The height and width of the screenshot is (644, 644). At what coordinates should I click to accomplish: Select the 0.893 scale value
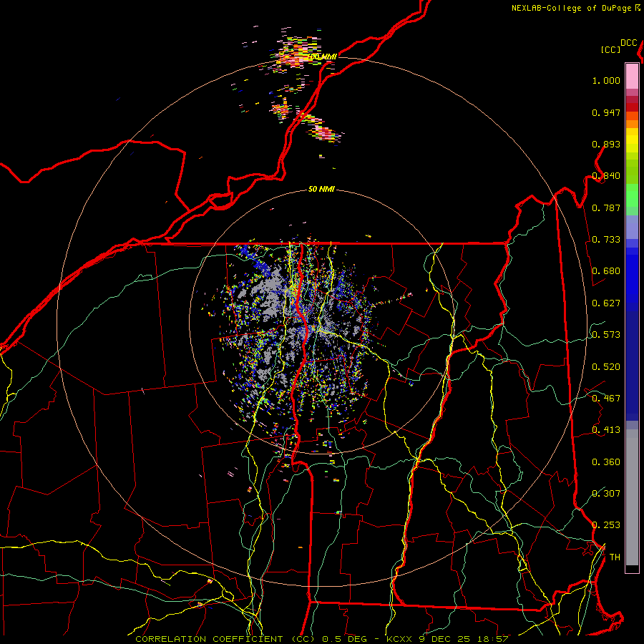click(606, 144)
